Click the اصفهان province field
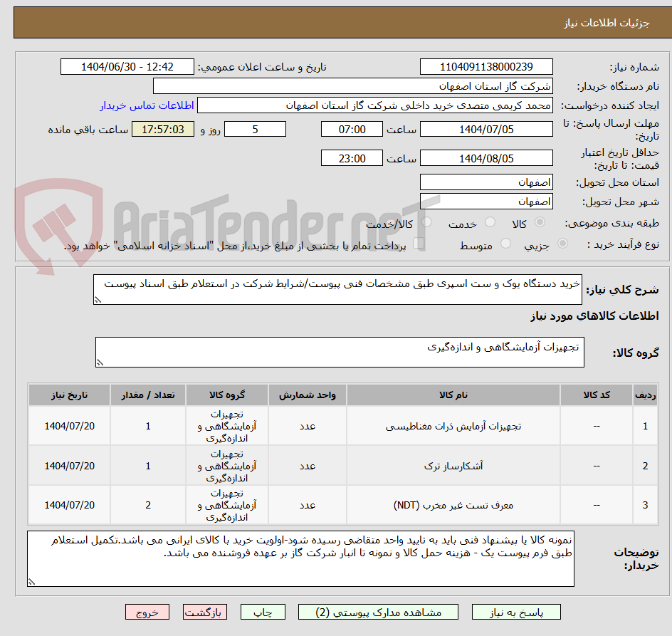The width and height of the screenshot is (672, 636). tap(486, 182)
